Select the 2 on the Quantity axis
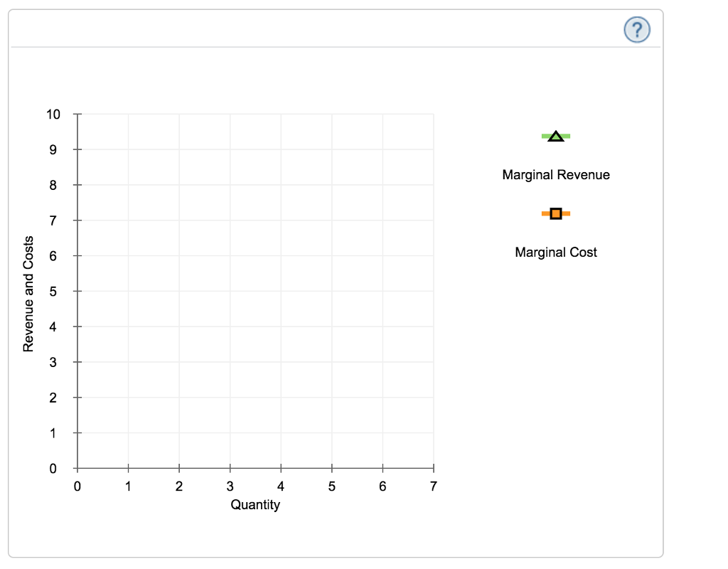Screen dimensions: 728x569 click(179, 487)
